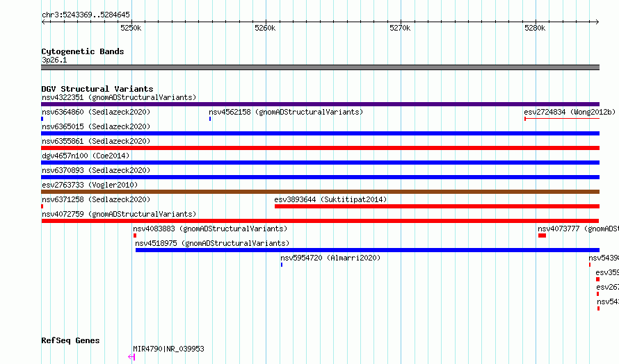Click the right arrowhead of the ruler
Image resolution: width=619 pixels, height=364 pixels.
pyautogui.click(x=597, y=22)
